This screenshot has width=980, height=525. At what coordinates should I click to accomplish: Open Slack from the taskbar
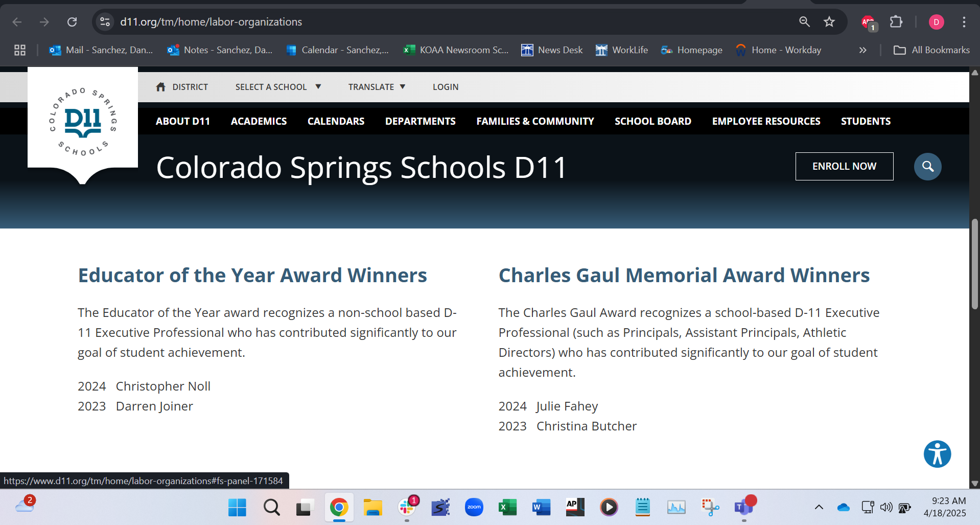[x=407, y=507]
